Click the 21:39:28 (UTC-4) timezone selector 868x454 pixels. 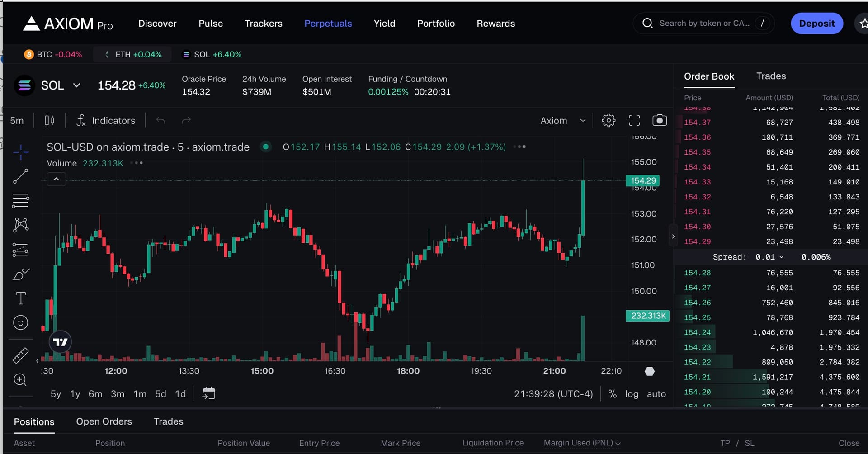(553, 394)
